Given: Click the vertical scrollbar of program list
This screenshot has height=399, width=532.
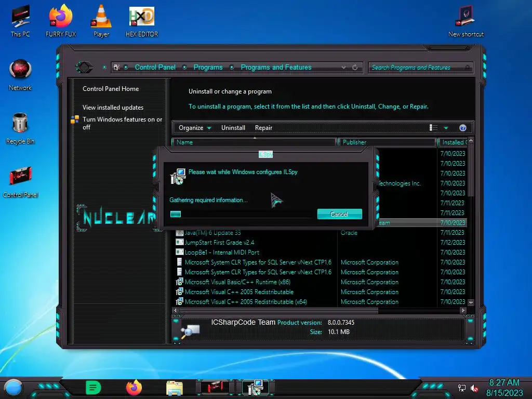Looking at the screenshot, I should click(471, 170).
